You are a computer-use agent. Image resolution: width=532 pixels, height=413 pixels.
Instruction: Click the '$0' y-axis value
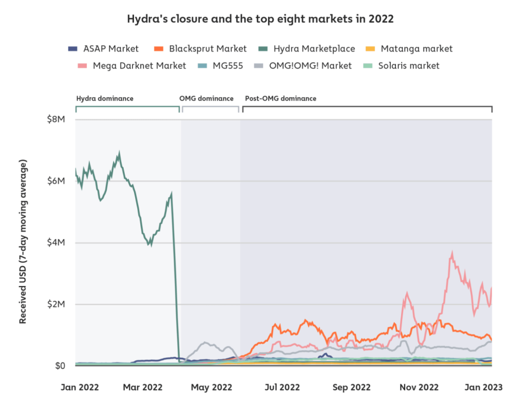[60, 366]
